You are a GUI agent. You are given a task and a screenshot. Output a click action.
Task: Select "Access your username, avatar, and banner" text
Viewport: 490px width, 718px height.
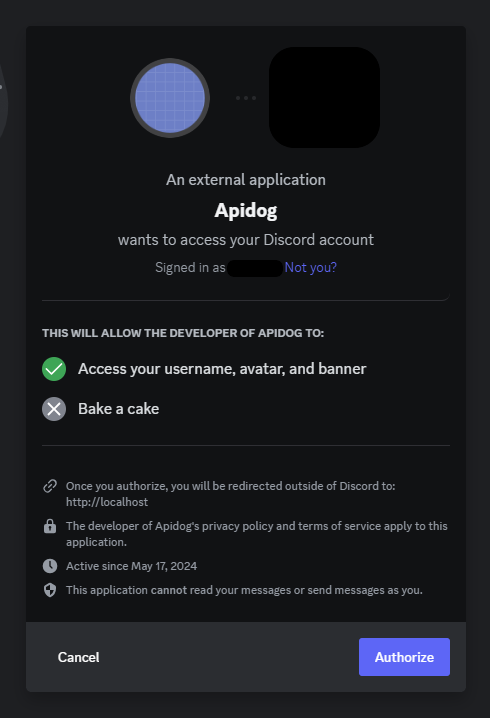point(222,369)
